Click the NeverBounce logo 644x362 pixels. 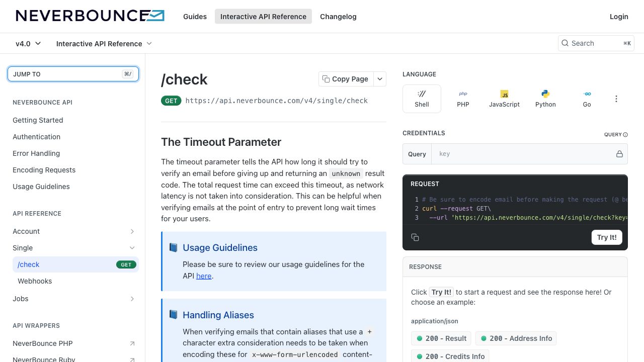tap(90, 16)
